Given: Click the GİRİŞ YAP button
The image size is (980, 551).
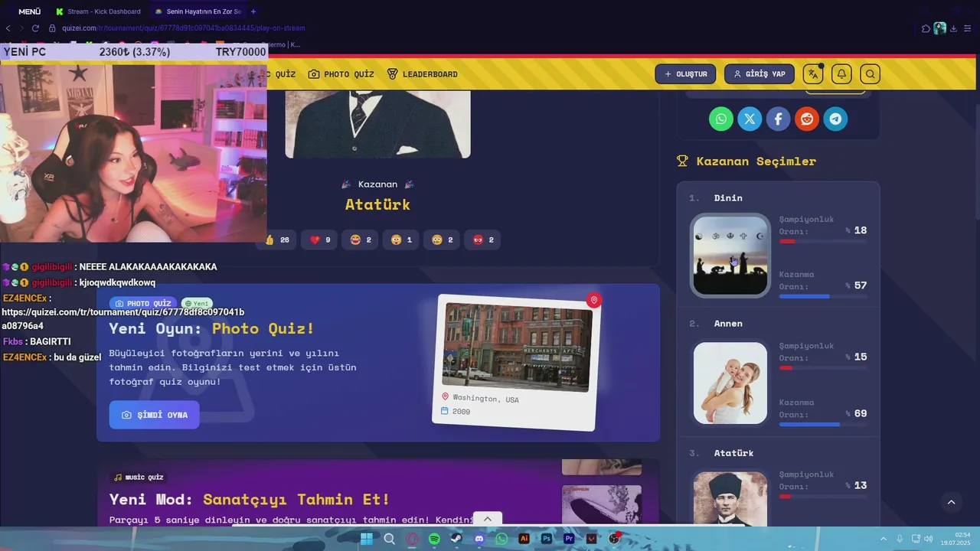Looking at the screenshot, I should (759, 74).
